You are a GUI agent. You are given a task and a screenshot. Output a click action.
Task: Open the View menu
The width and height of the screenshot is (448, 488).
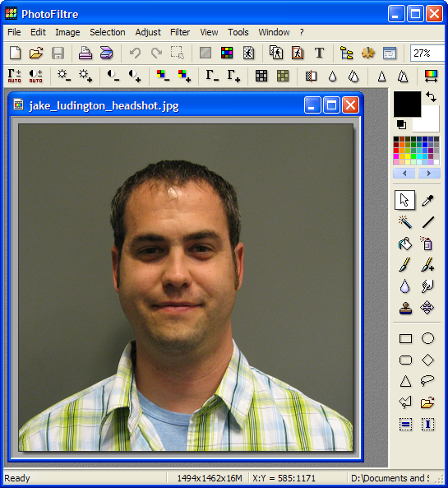point(209,32)
